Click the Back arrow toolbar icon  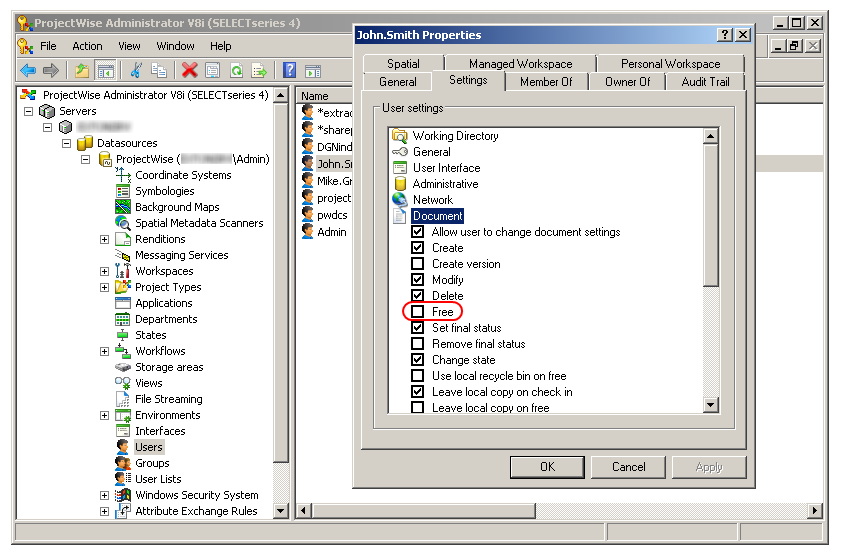point(28,70)
